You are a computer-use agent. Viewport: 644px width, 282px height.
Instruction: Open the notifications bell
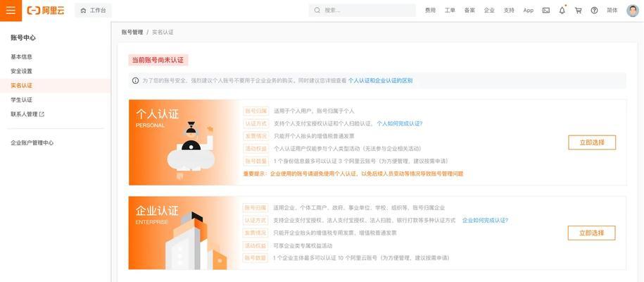(562, 11)
